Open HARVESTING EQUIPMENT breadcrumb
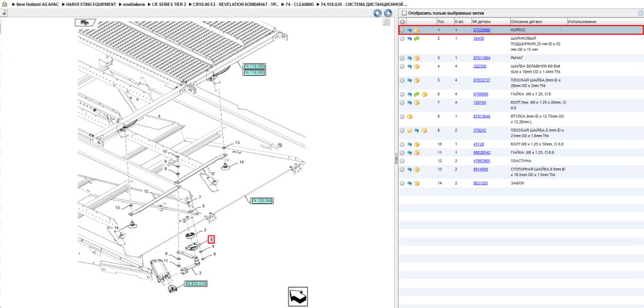This screenshot has width=644, height=308. 91,4
